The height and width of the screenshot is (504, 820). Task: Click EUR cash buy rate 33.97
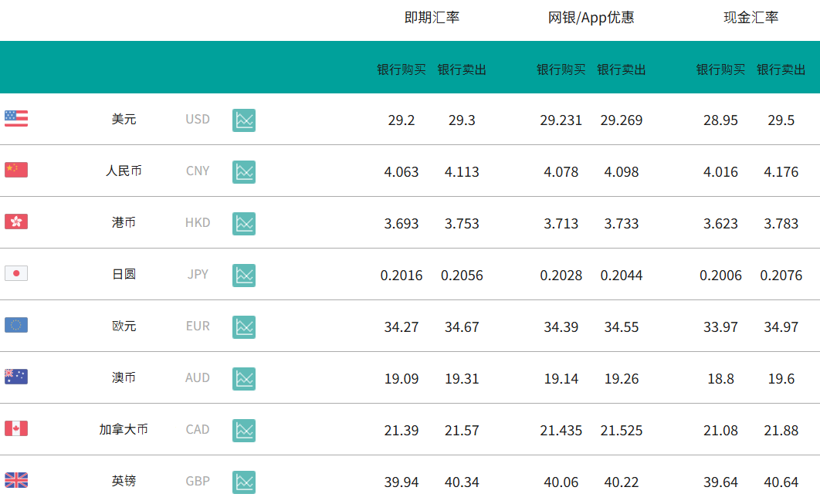click(x=720, y=327)
